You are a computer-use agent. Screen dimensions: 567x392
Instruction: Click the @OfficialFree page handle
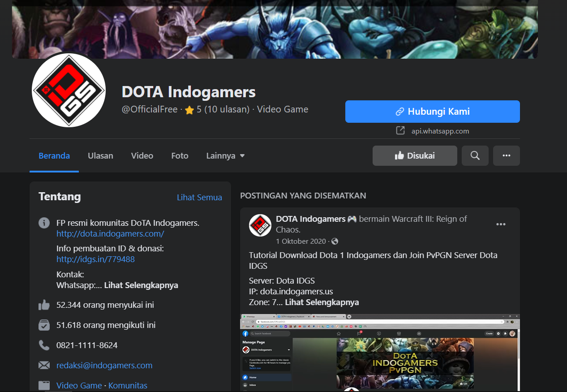(x=150, y=109)
